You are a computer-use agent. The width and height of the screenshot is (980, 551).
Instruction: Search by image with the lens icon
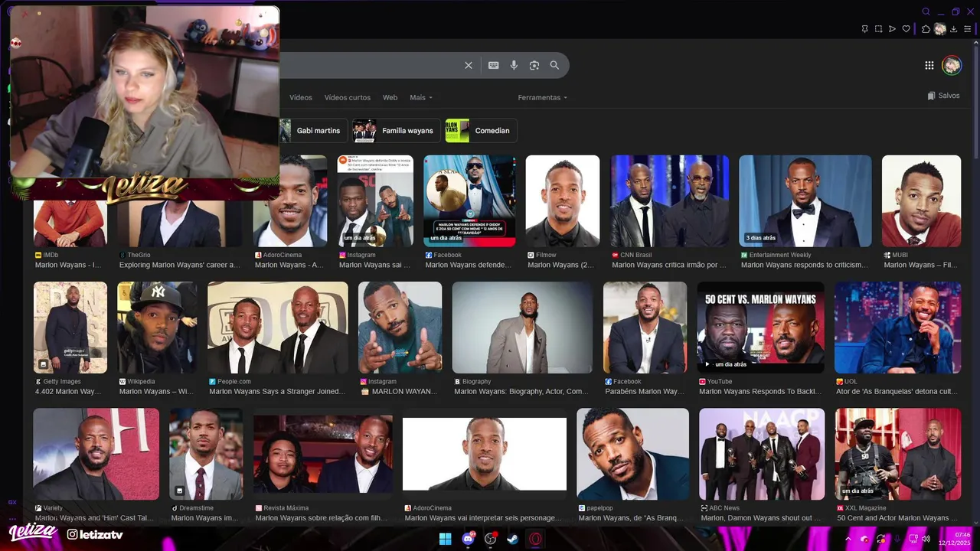[x=534, y=66]
